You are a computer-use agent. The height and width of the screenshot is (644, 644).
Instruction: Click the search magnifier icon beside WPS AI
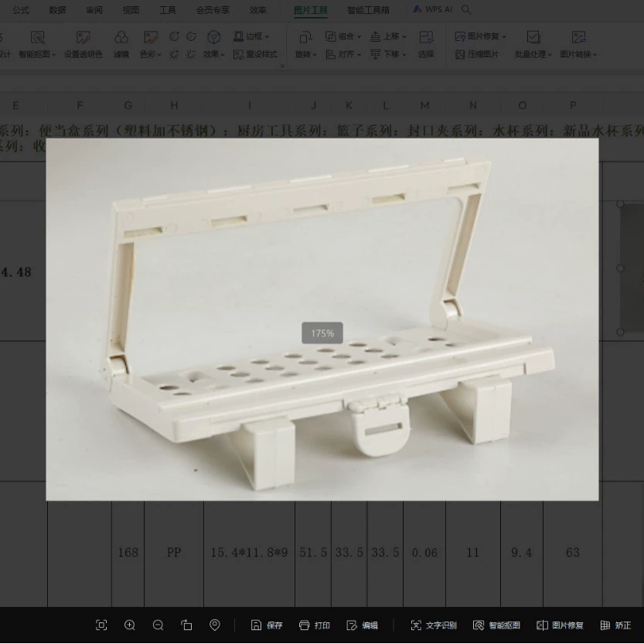(465, 9)
